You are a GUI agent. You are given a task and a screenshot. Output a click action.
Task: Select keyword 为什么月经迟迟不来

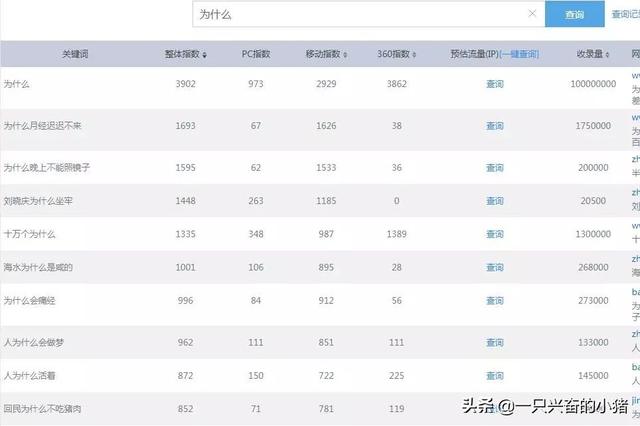tap(42, 126)
